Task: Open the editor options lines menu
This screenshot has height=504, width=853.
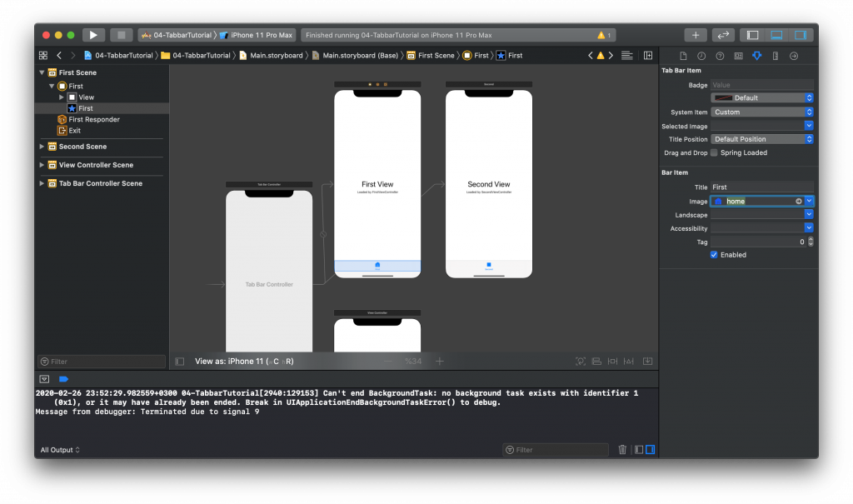Action: click(x=626, y=56)
